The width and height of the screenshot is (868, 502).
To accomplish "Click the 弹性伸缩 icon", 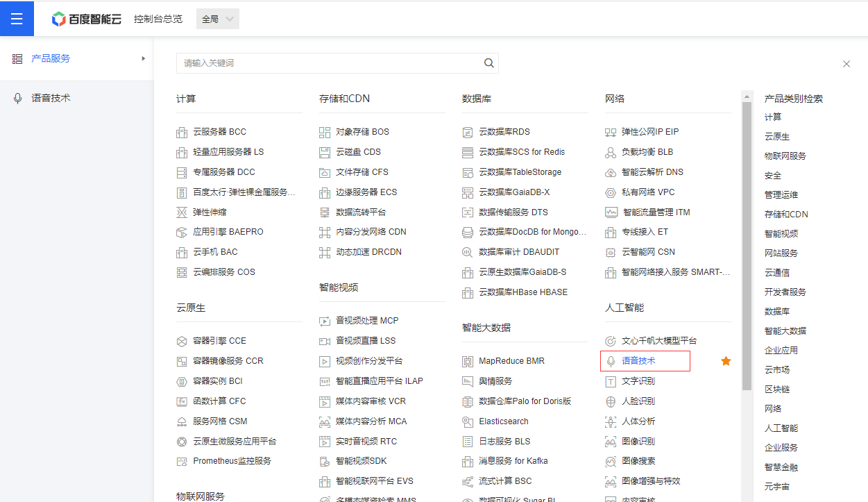I will pos(182,212).
